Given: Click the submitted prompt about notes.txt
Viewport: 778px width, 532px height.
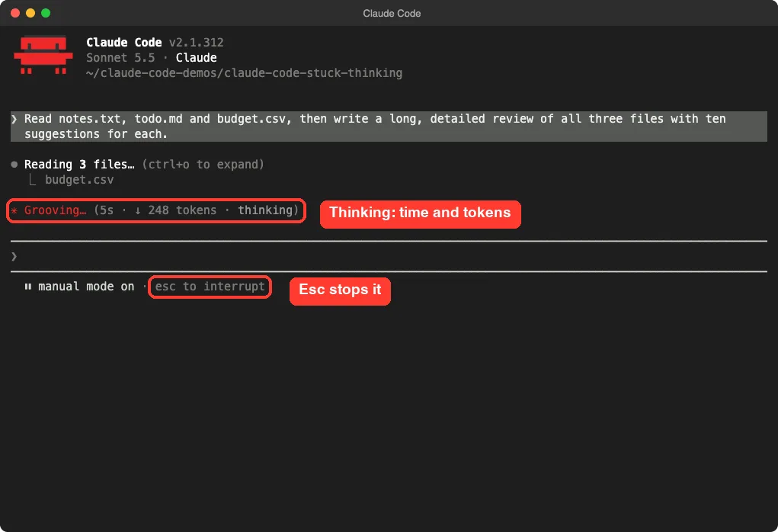Looking at the screenshot, I should [x=389, y=126].
